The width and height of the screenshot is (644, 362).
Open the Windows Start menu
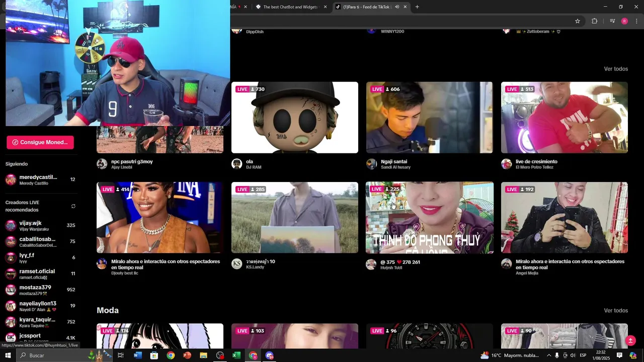point(8,355)
